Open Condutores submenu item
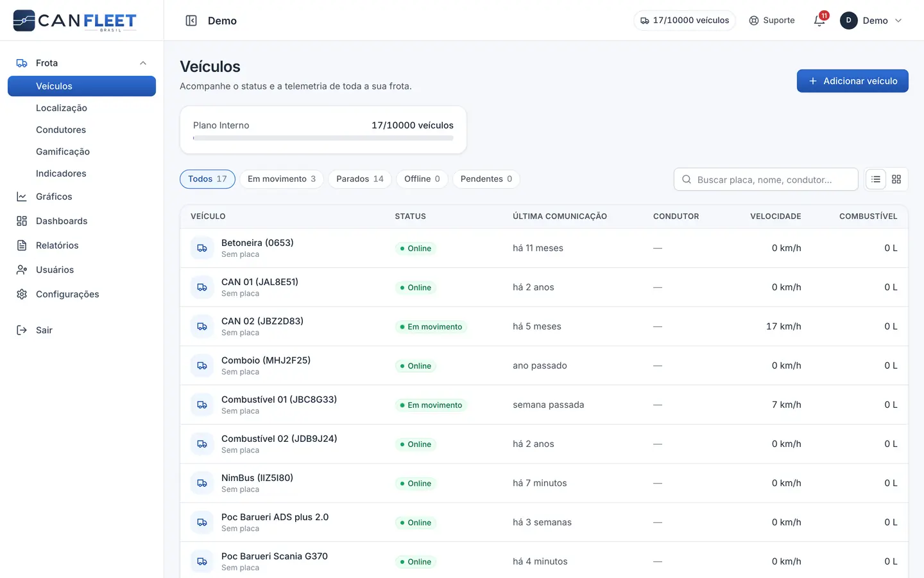 [x=81, y=130]
